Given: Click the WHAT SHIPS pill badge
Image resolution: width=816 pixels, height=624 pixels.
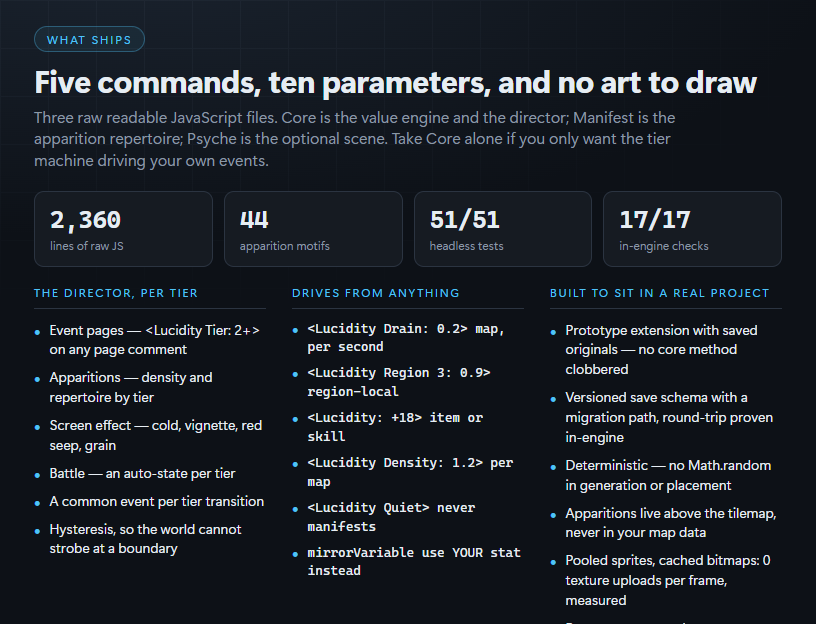Looking at the screenshot, I should [89, 40].
